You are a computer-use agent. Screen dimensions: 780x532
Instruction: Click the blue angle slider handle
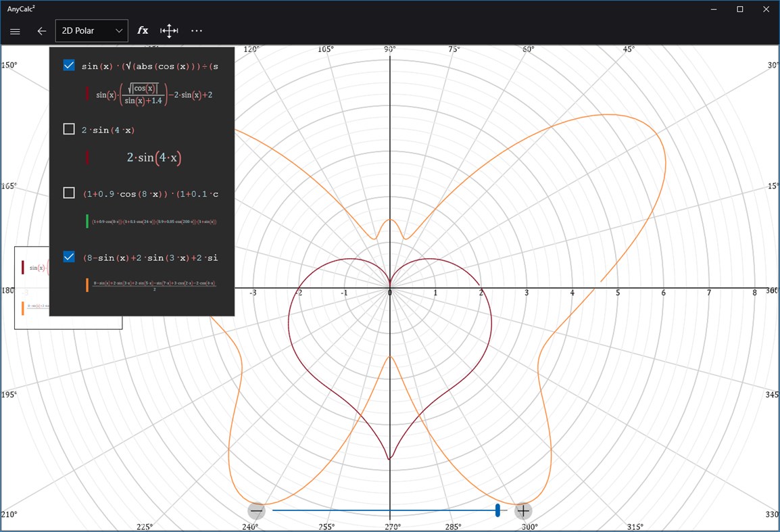pyautogui.click(x=497, y=510)
